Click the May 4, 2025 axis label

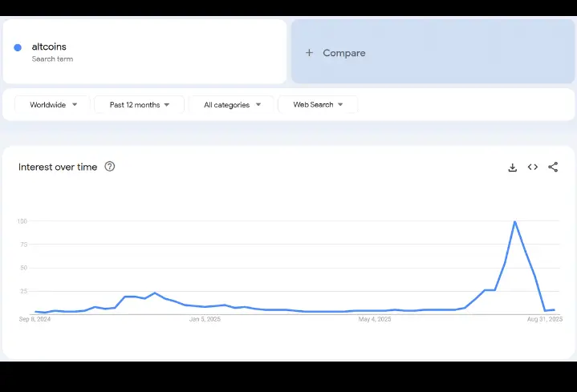(375, 319)
